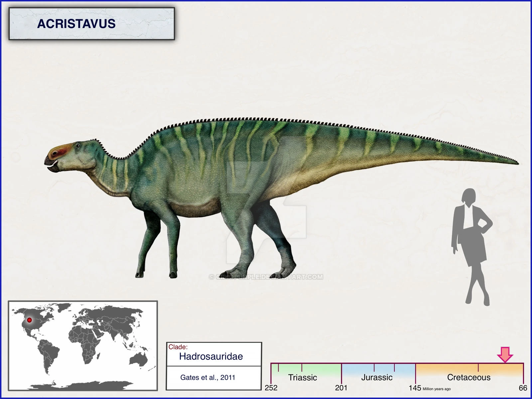Click the Acristavus dinosaur illustration
This screenshot has width=532, height=399.
pos(281,198)
